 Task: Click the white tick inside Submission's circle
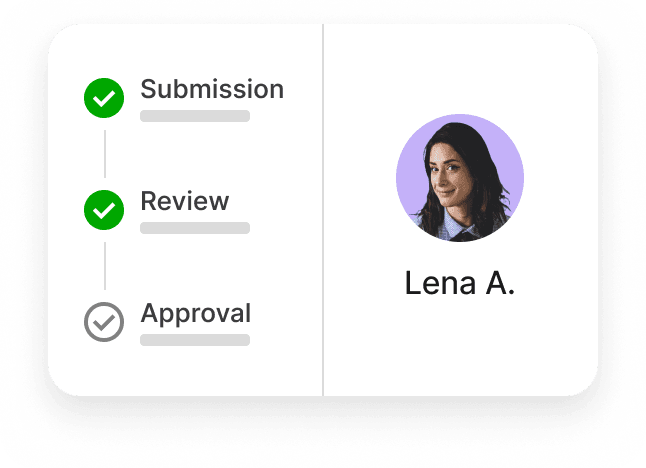[104, 99]
